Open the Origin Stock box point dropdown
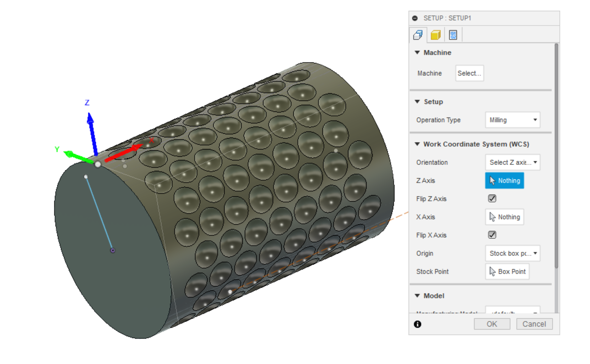The height and width of the screenshot is (364, 590). [x=513, y=253]
